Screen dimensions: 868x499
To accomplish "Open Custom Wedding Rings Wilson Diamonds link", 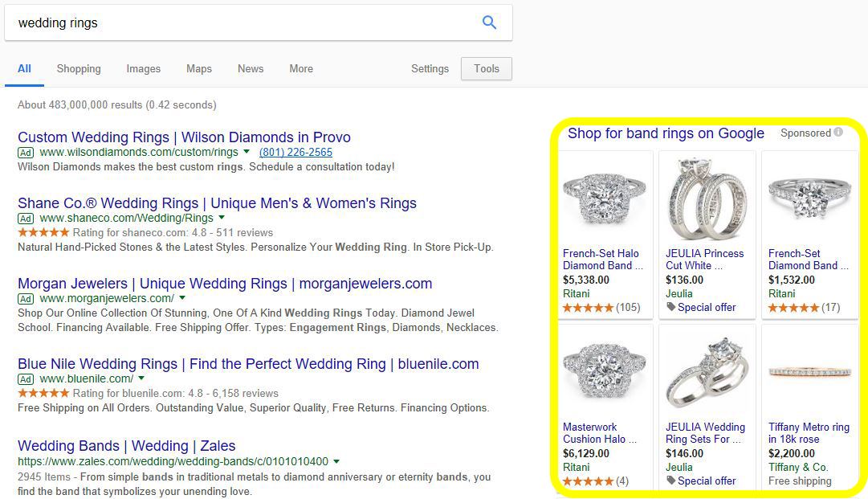I will tap(184, 137).
